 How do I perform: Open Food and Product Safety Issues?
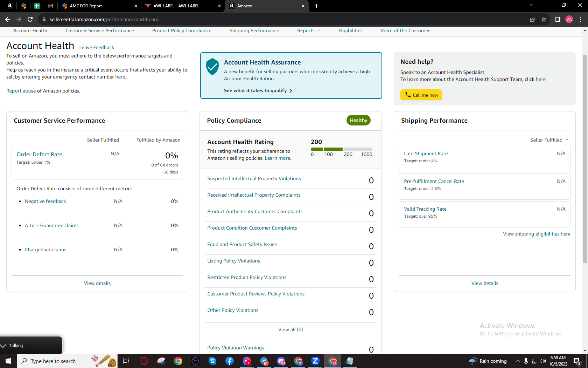[x=242, y=244]
